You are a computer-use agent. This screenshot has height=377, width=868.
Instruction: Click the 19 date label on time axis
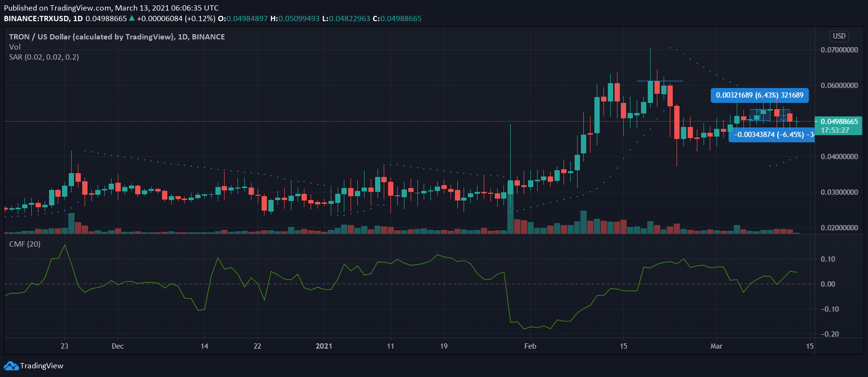(444, 346)
